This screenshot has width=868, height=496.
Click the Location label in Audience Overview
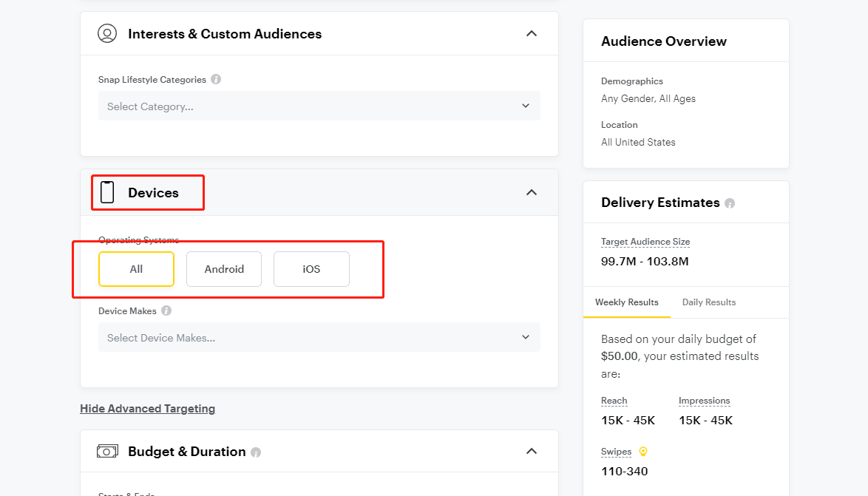click(620, 125)
